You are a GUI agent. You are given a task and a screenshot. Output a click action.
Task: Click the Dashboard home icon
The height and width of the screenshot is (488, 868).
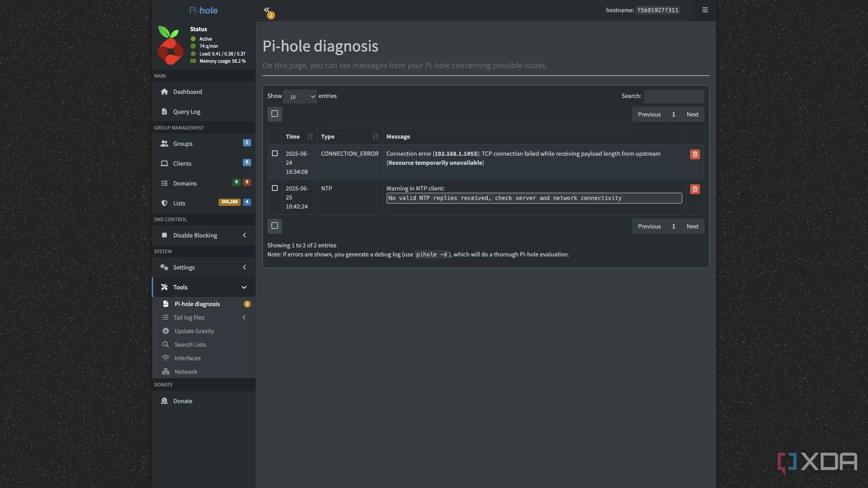[164, 92]
